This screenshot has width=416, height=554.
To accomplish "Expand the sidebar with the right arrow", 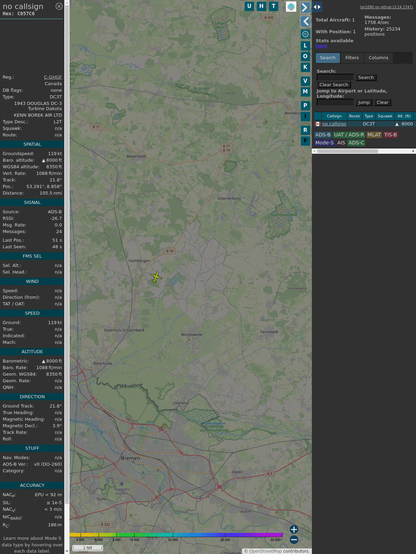I will tap(305, 7).
